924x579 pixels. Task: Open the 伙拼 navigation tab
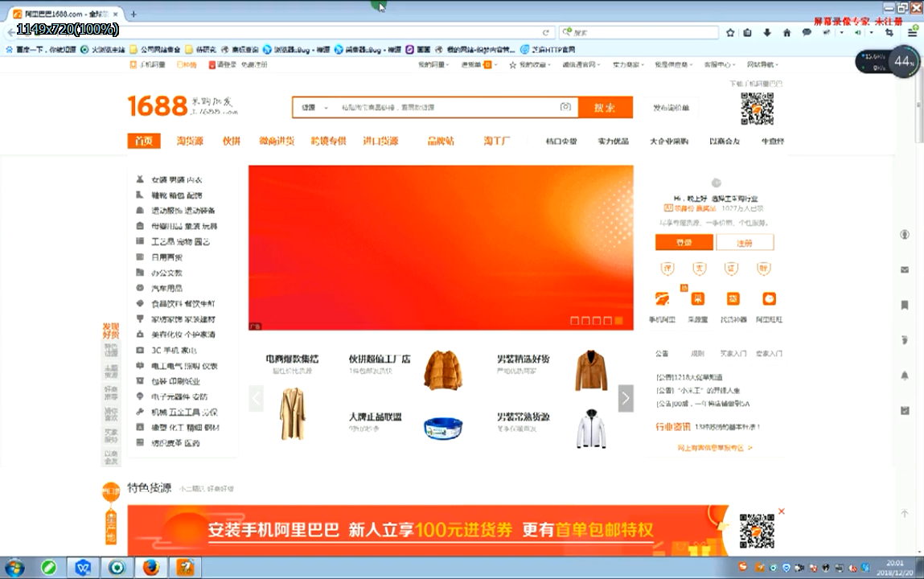point(232,141)
